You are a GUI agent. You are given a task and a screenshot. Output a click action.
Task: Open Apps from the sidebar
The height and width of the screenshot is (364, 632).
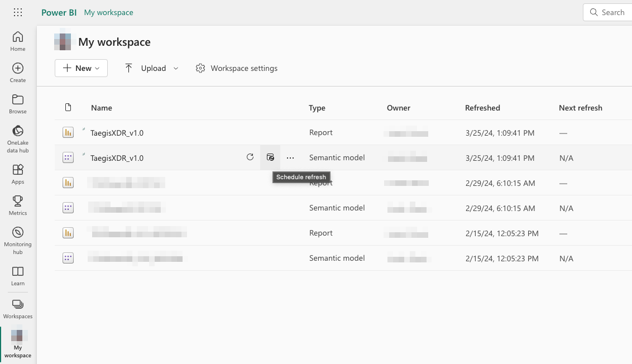[x=18, y=175]
